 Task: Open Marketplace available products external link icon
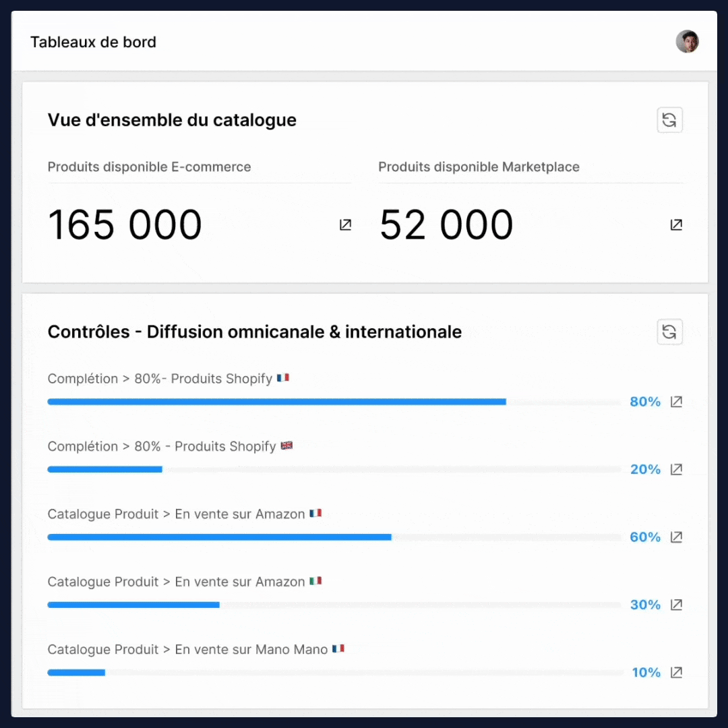pos(676,225)
